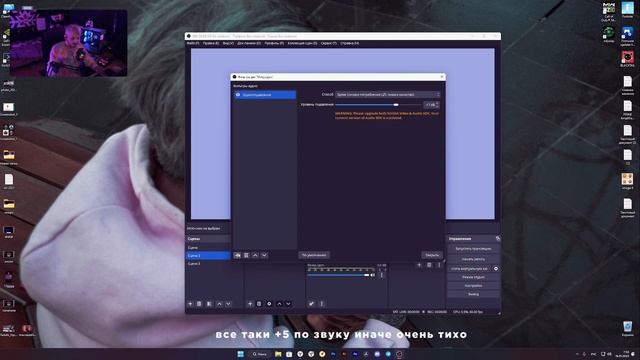The width and height of the screenshot is (640, 360).
Task: Remove selected filter with trash icon in dialog
Action: pos(246,255)
